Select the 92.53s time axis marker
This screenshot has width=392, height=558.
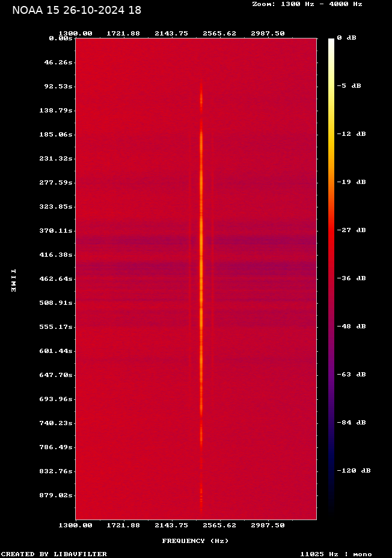[58, 86]
